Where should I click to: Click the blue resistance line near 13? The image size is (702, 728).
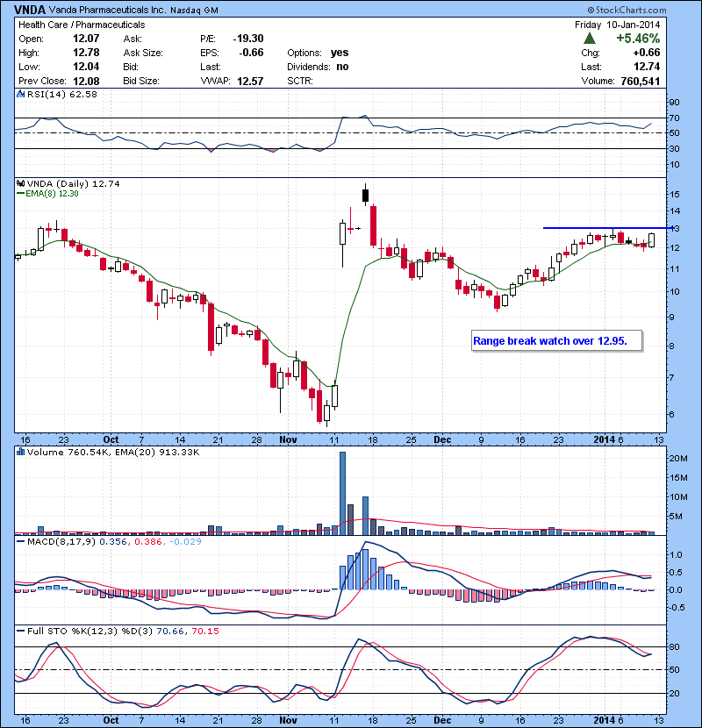[608, 228]
